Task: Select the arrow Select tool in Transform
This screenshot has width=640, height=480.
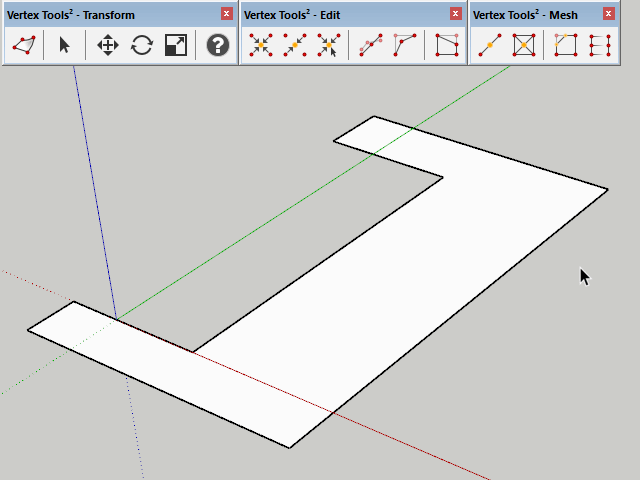Action: (64, 45)
